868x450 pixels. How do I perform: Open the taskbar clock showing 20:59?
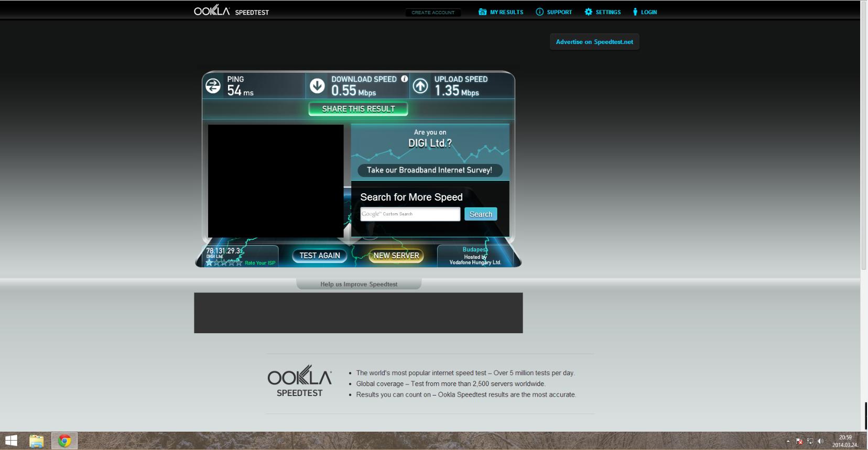pyautogui.click(x=845, y=441)
